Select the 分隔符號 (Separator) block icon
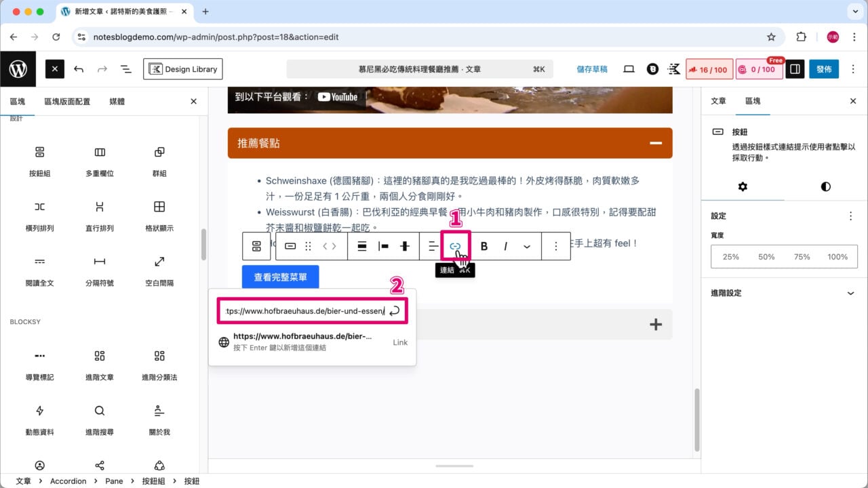This screenshot has height=488, width=868. [99, 261]
